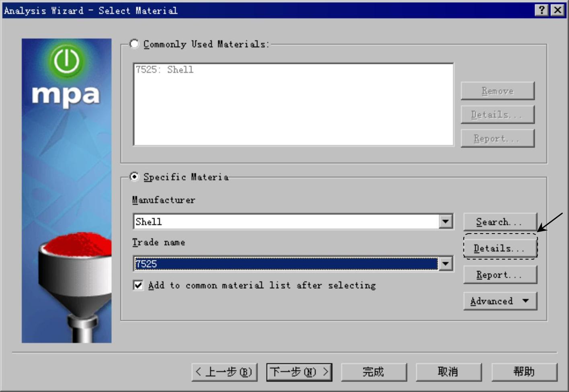Go back with 上一步(B) button

[224, 372]
